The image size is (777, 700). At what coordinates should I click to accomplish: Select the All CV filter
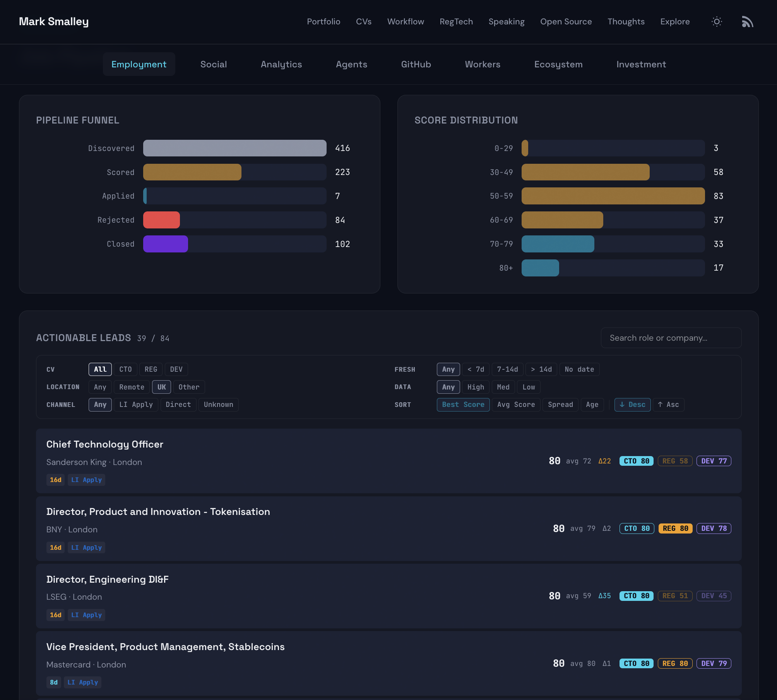coord(100,369)
